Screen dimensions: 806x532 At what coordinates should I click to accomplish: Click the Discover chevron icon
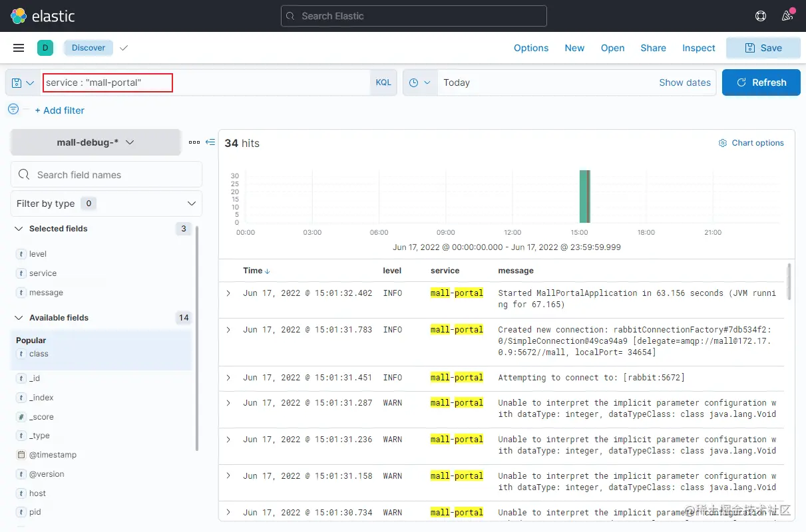tap(124, 48)
